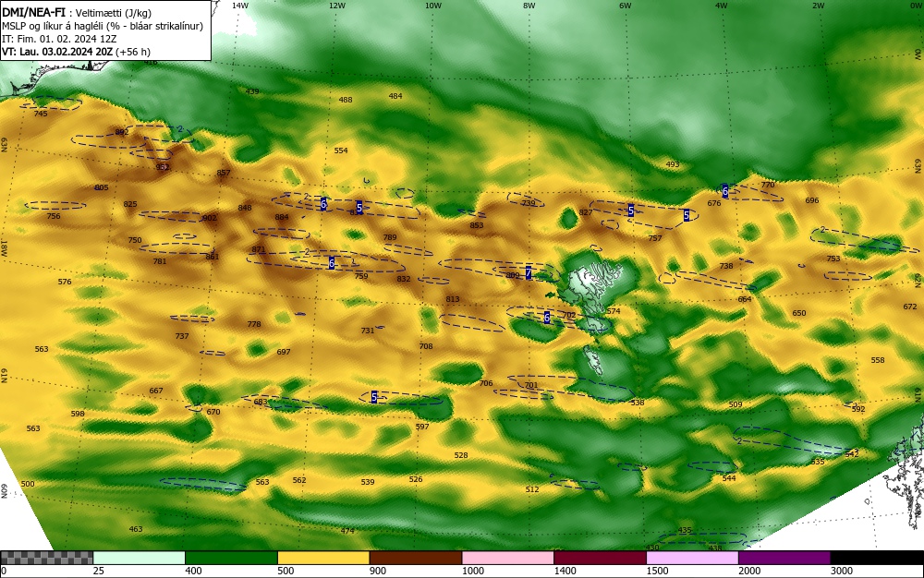Click the map value 512
The width and height of the screenshot is (924, 578).
click(x=532, y=489)
